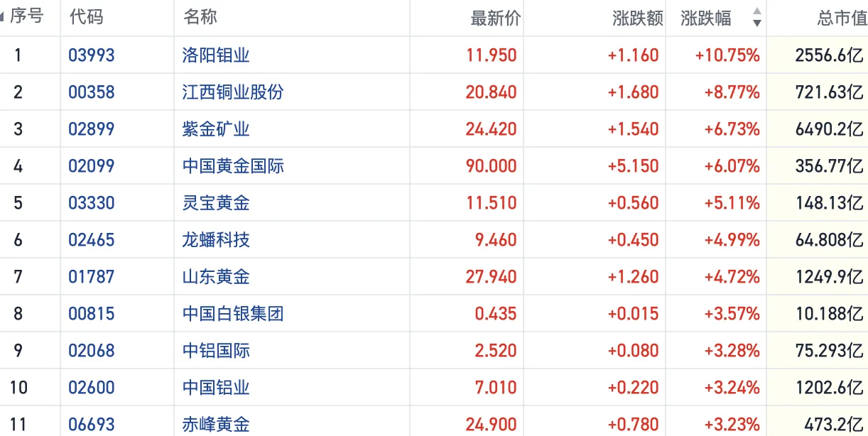Click the 名称 column header
This screenshot has height=436, width=868.
coord(200,18)
